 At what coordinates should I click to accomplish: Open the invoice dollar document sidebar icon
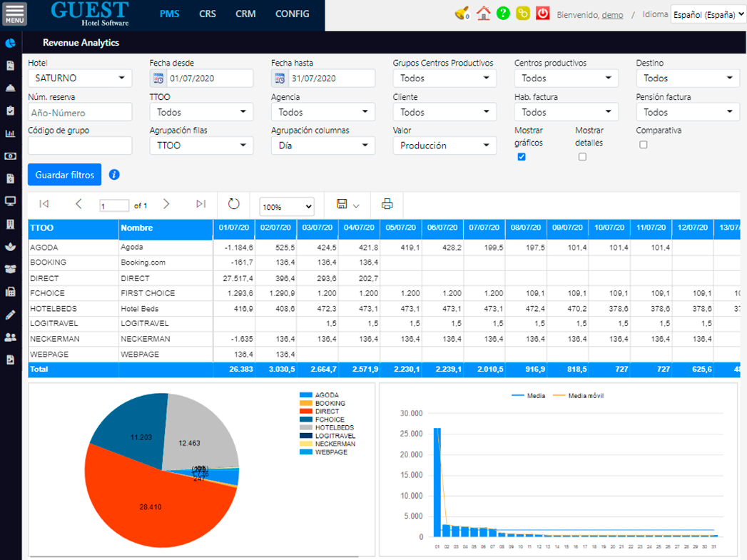10,178
